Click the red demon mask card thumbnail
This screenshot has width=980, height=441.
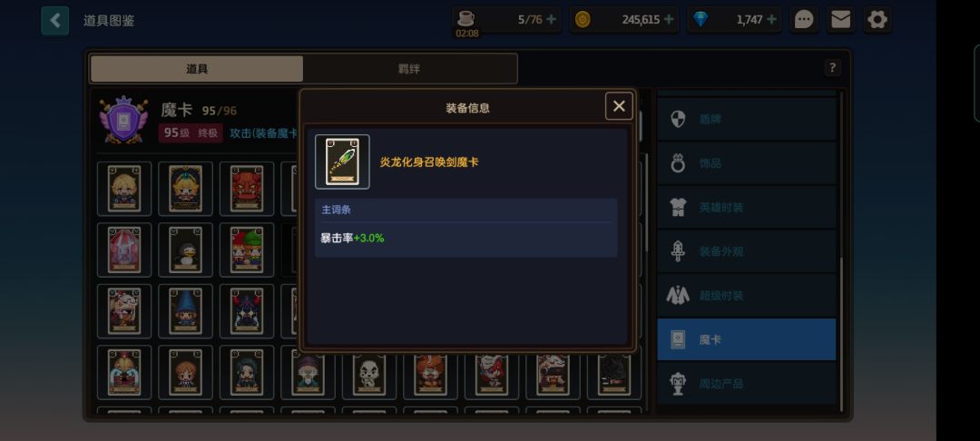[247, 189]
